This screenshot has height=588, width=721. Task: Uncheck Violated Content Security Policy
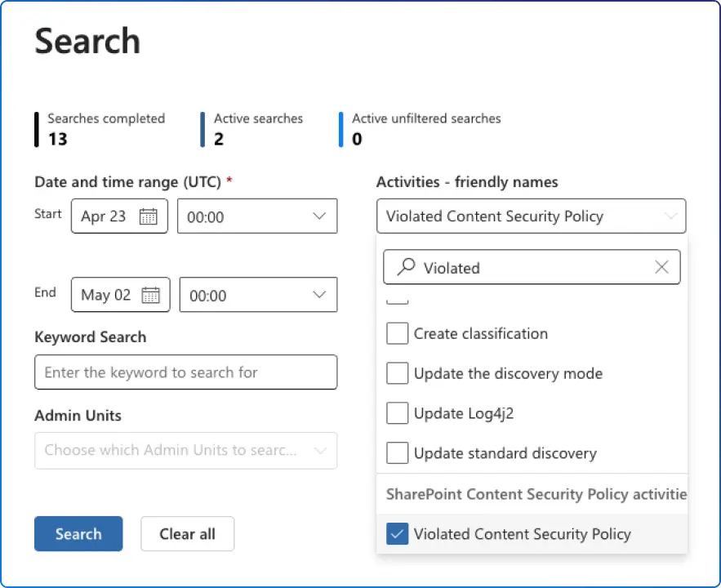click(x=397, y=533)
